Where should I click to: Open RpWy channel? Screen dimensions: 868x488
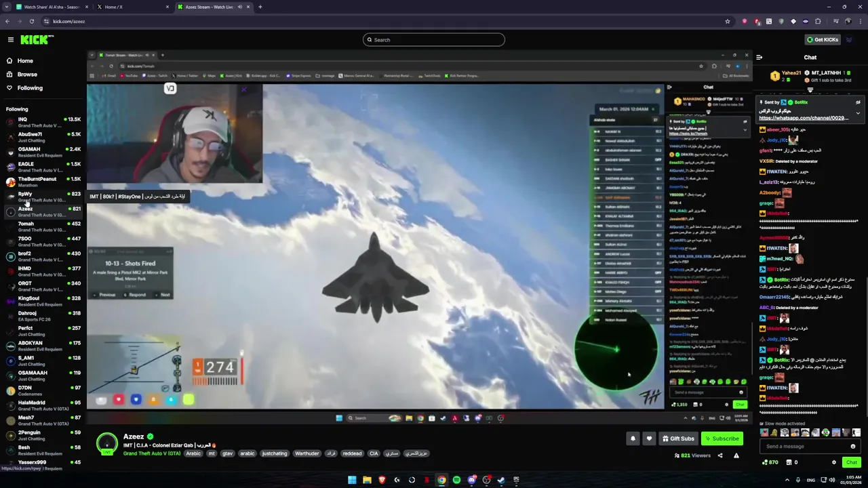tap(43, 197)
